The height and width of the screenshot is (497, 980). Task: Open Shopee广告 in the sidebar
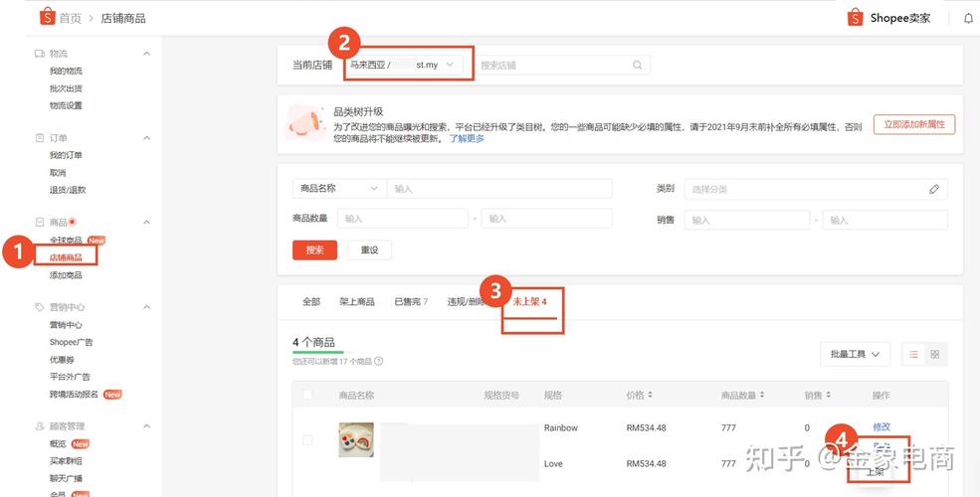coord(72,342)
